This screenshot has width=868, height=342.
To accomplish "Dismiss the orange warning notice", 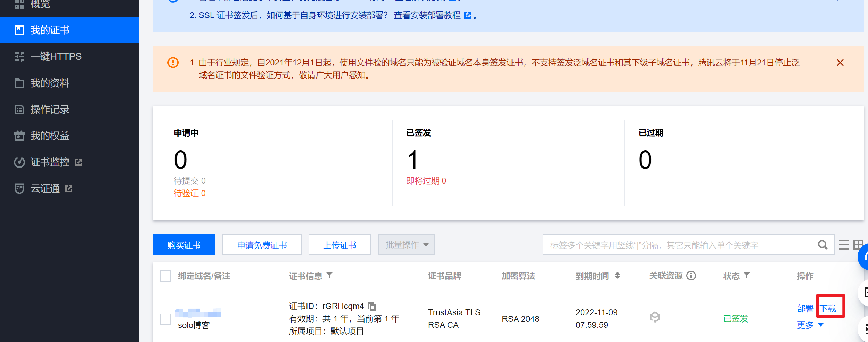I will (840, 63).
